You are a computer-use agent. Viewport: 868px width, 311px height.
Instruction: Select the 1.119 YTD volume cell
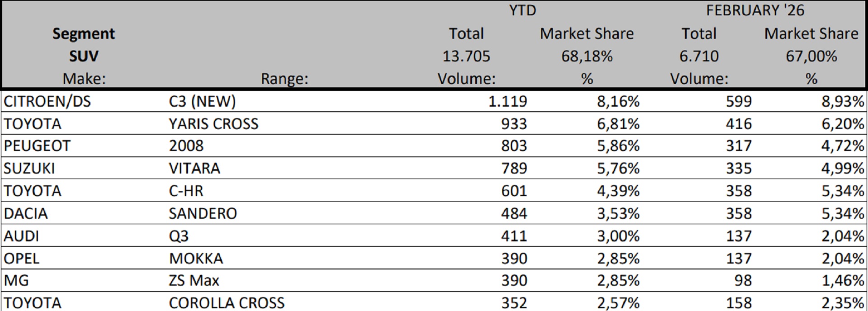click(x=507, y=101)
